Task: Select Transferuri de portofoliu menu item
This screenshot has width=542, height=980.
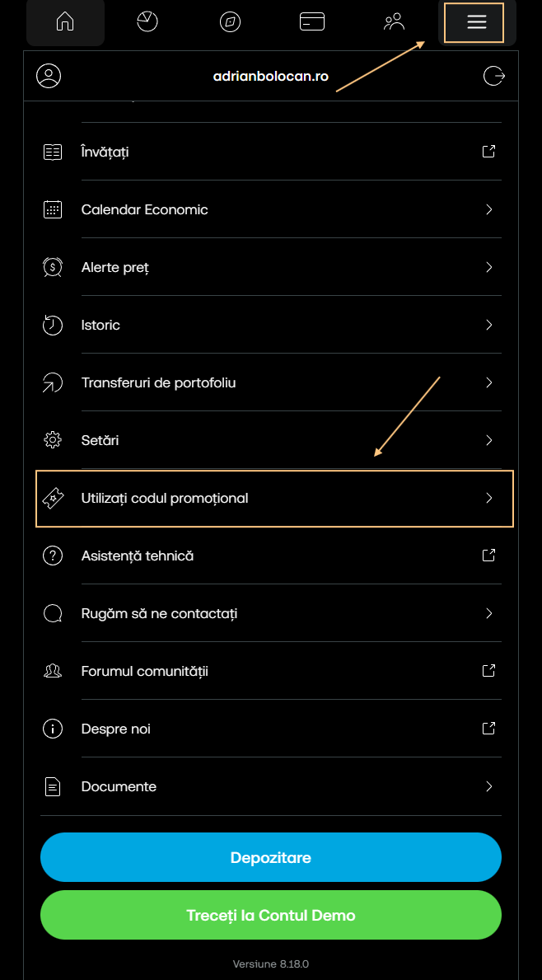Action: 158,382
